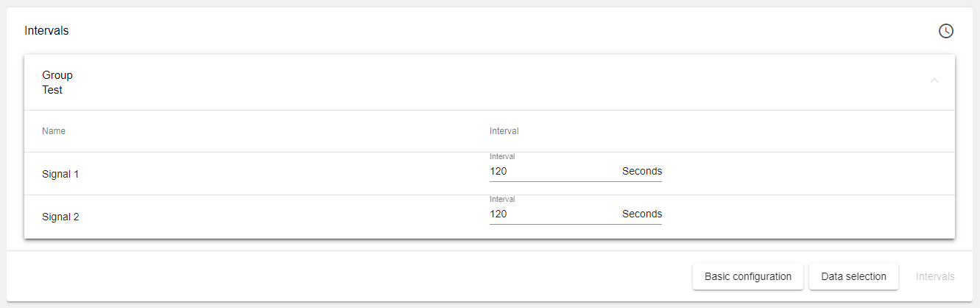This screenshot has height=308, width=980.
Task: Select the Signal 1 row name
Action: click(x=60, y=175)
